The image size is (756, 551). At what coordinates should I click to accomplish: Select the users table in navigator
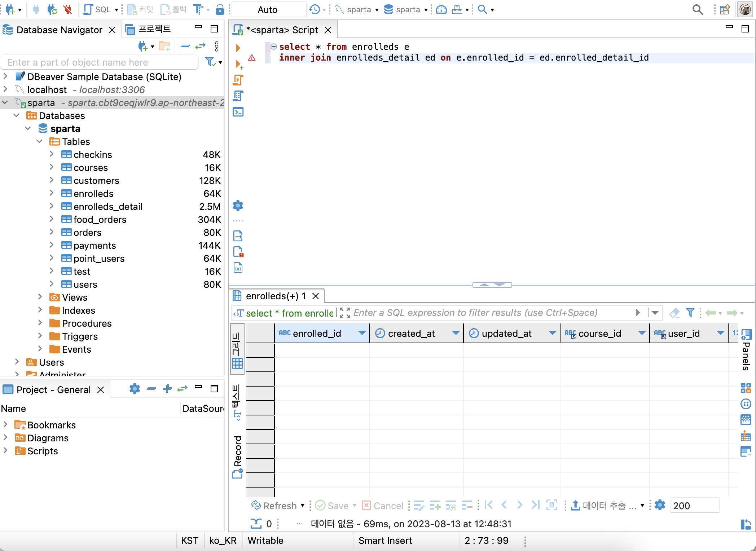[85, 284]
